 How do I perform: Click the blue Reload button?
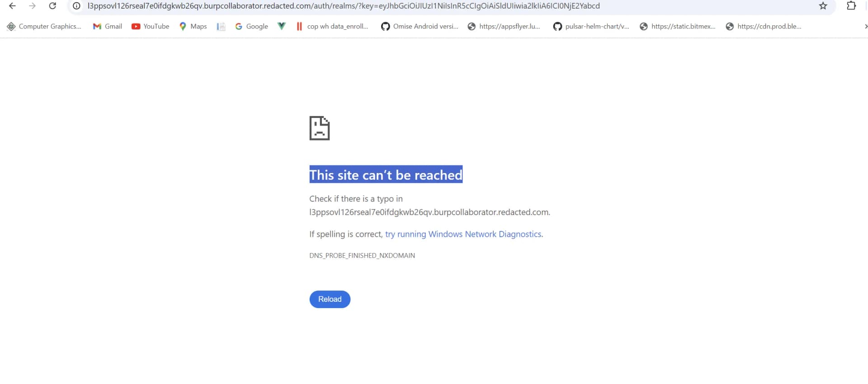[330, 299]
